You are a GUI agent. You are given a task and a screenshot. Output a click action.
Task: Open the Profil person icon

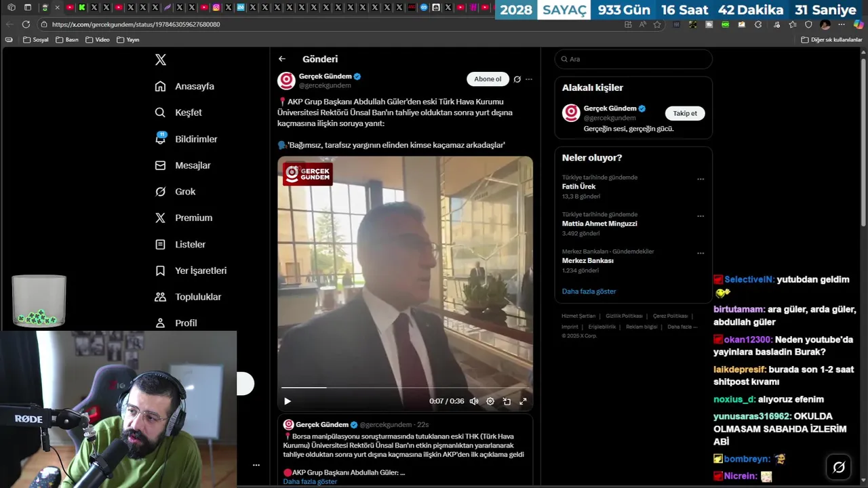coord(160,323)
